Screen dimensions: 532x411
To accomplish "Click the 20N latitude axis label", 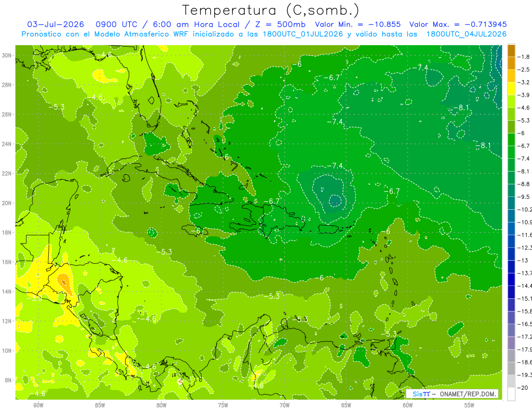I will coord(7,203).
